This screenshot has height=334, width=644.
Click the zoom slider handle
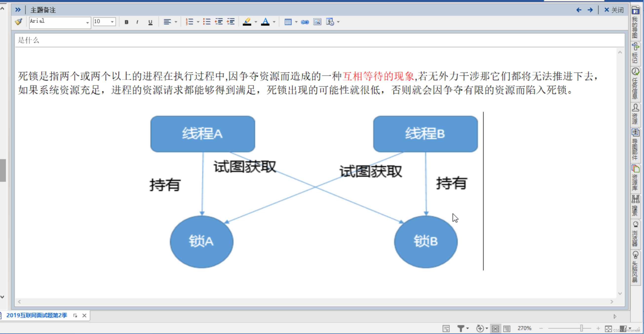[x=582, y=328]
